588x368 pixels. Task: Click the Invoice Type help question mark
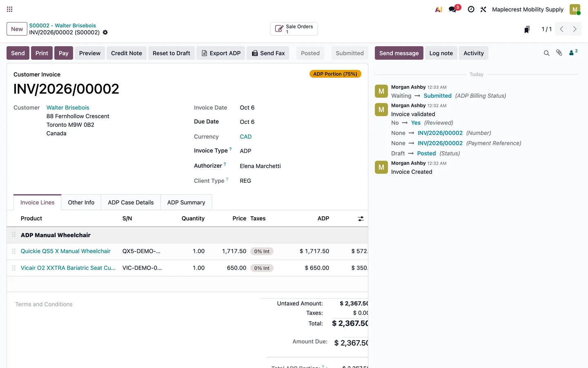pos(231,149)
